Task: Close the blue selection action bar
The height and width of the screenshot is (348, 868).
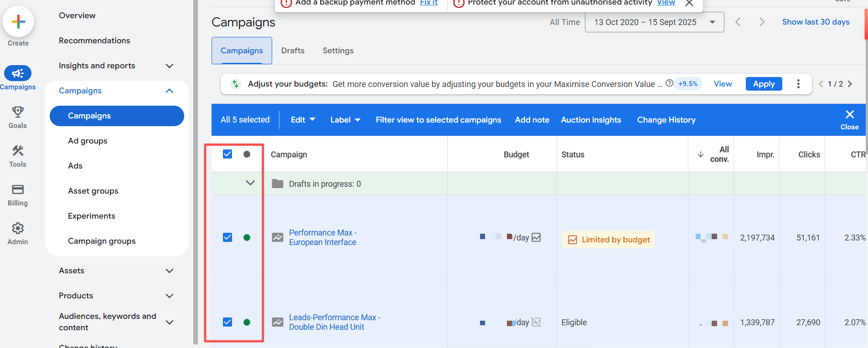Action: pos(849,119)
